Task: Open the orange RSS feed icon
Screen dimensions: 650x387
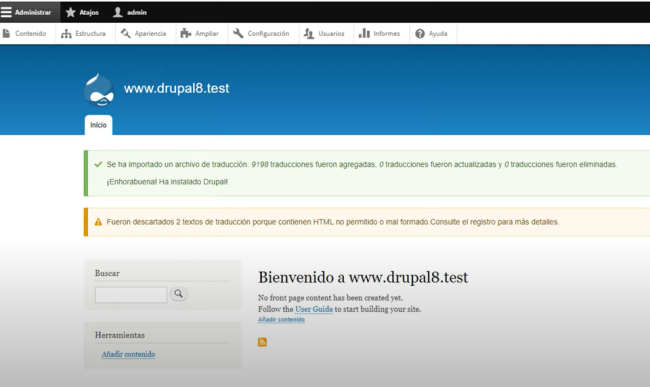Action: click(x=262, y=342)
